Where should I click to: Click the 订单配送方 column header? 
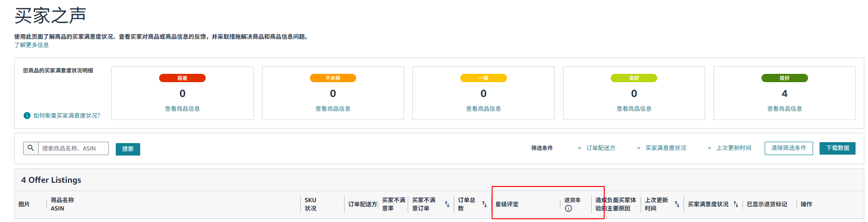(x=363, y=204)
